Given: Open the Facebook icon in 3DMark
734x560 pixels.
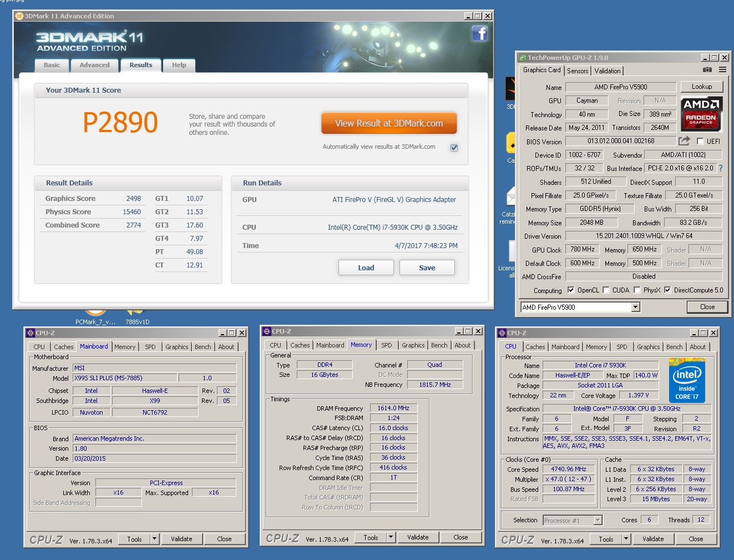Looking at the screenshot, I should pos(479,34).
